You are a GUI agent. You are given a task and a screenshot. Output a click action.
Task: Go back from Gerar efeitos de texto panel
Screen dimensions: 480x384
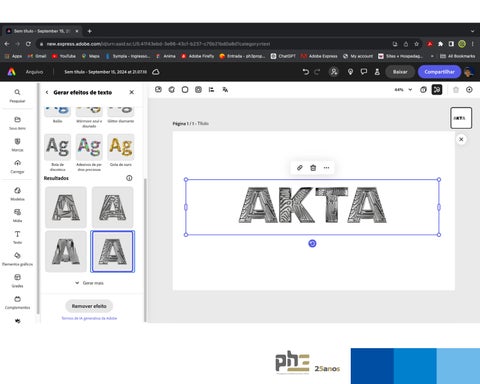47,92
